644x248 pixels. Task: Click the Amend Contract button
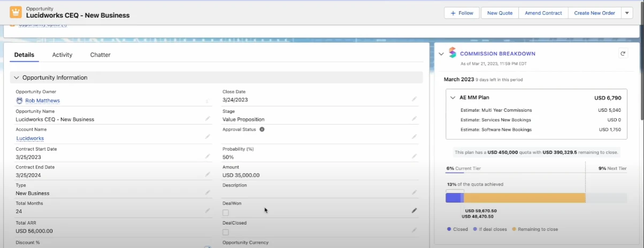tap(543, 13)
